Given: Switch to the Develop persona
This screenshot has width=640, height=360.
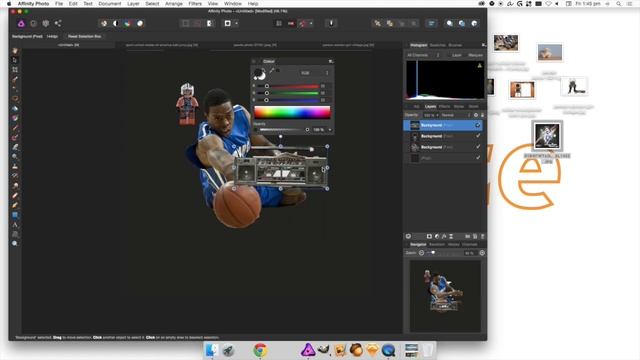Looking at the screenshot, I should (x=46, y=24).
